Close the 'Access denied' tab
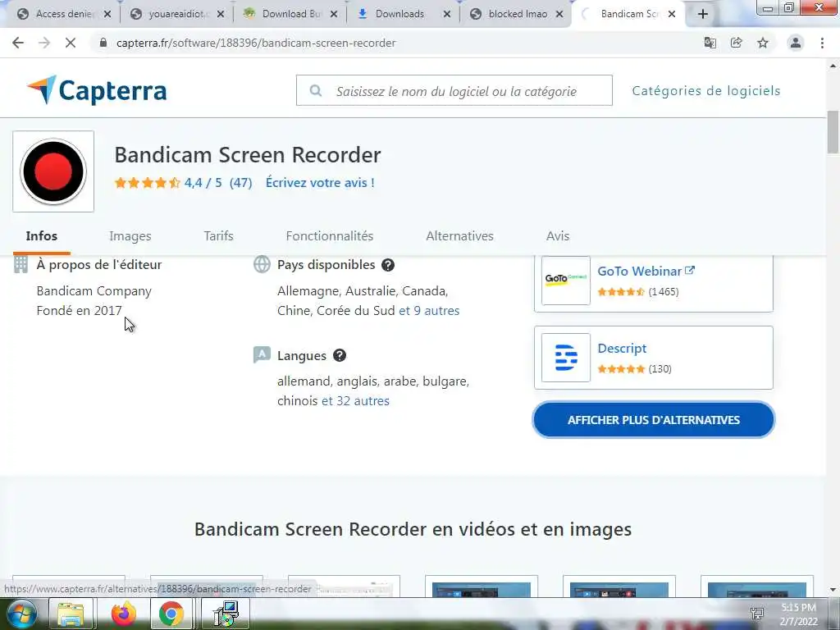840x630 pixels. click(x=107, y=15)
